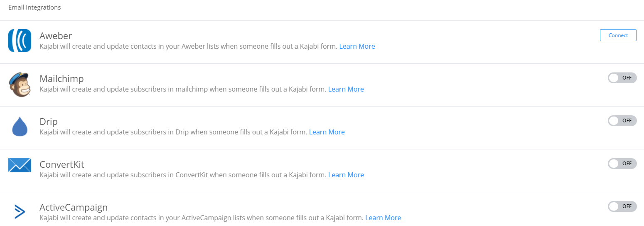Click the Email Integrations section header
The width and height of the screenshot is (644, 226).
pyautogui.click(x=34, y=7)
